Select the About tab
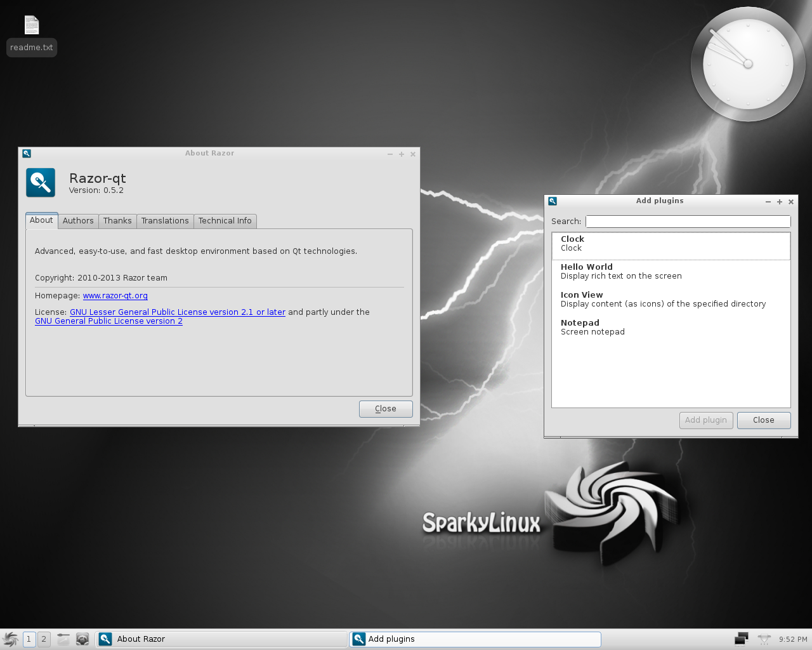 point(42,220)
